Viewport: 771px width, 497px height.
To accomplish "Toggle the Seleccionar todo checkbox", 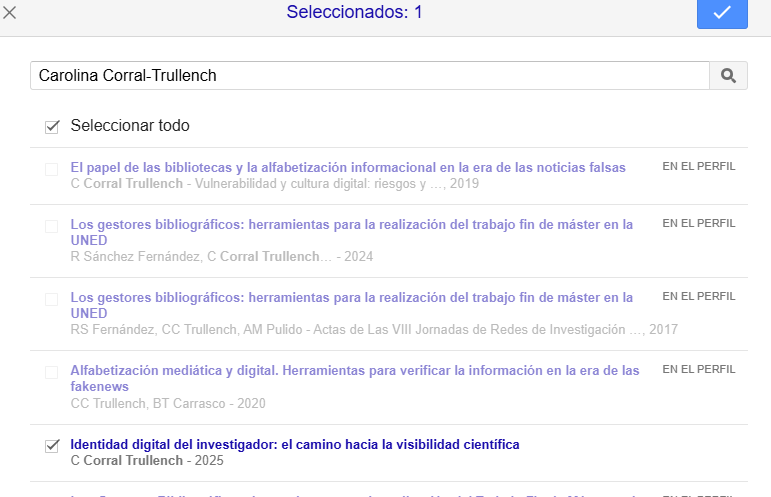I will coord(52,127).
